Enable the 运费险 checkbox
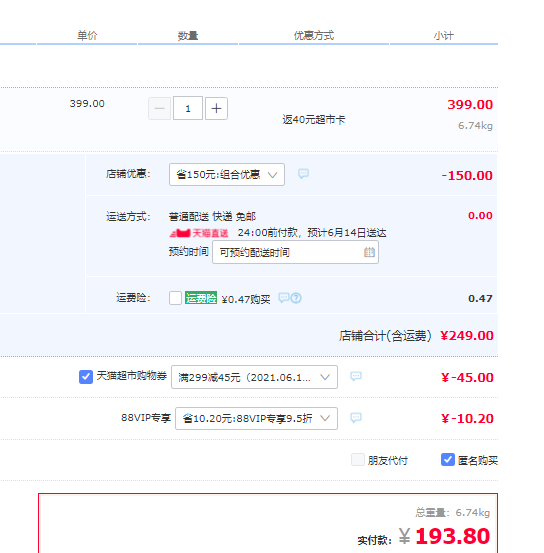The height and width of the screenshot is (553, 544). [175, 298]
